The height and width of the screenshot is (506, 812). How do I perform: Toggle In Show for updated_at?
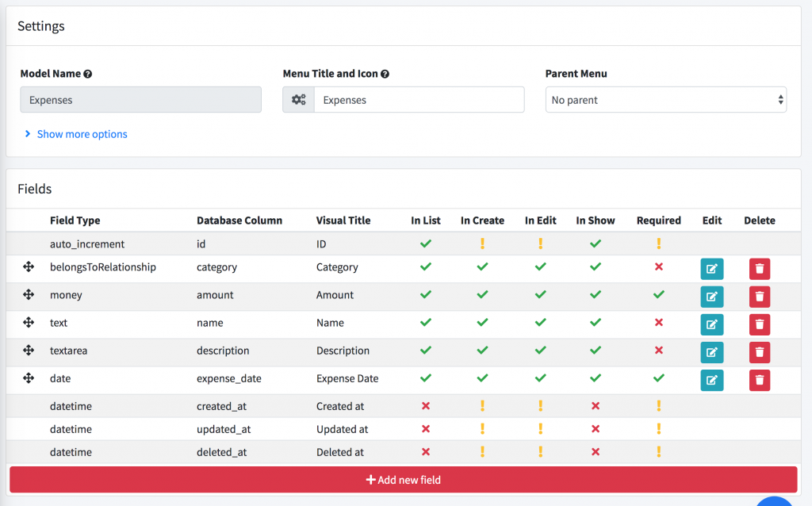pos(596,428)
